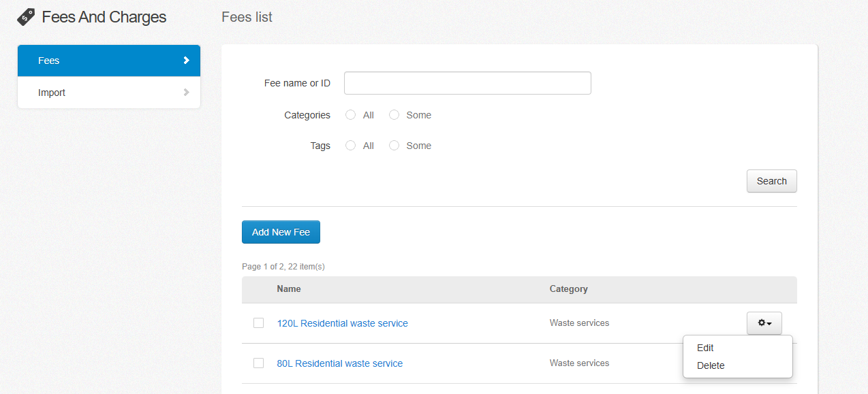Click the Category column header

(568, 289)
